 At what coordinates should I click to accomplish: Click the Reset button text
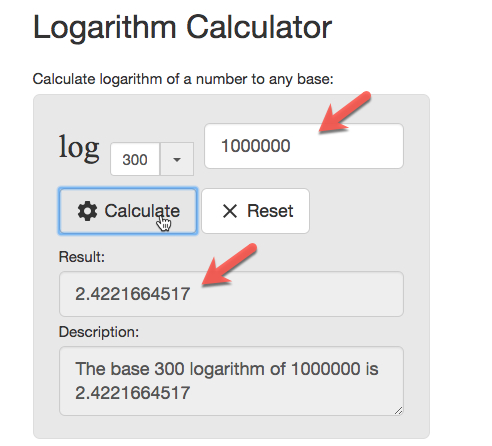pos(270,211)
